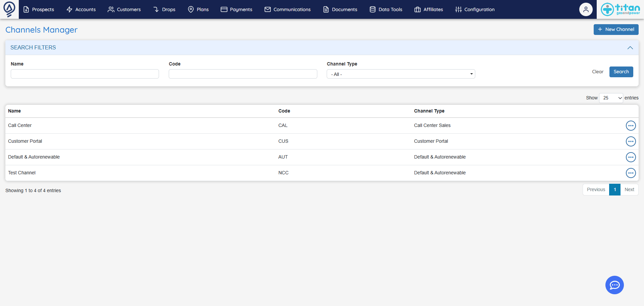Click the Customers people icon
The height and width of the screenshot is (306, 644).
[x=111, y=9]
